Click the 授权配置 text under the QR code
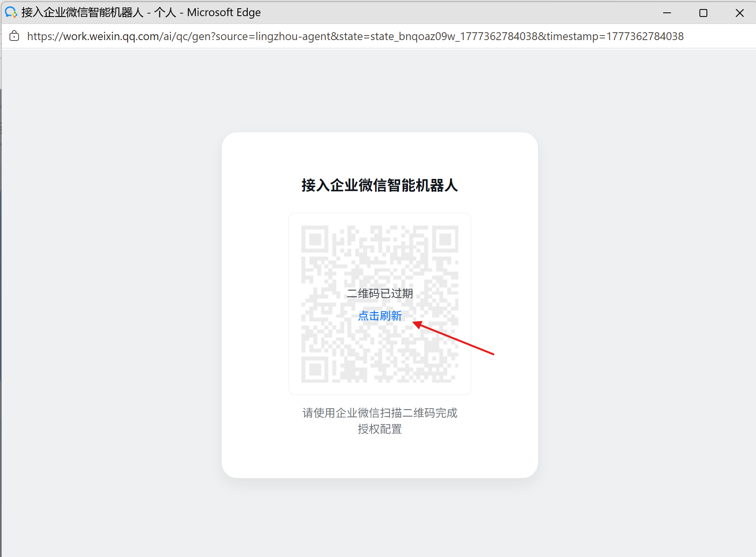Viewport: 756px width, 557px height. 379,429
